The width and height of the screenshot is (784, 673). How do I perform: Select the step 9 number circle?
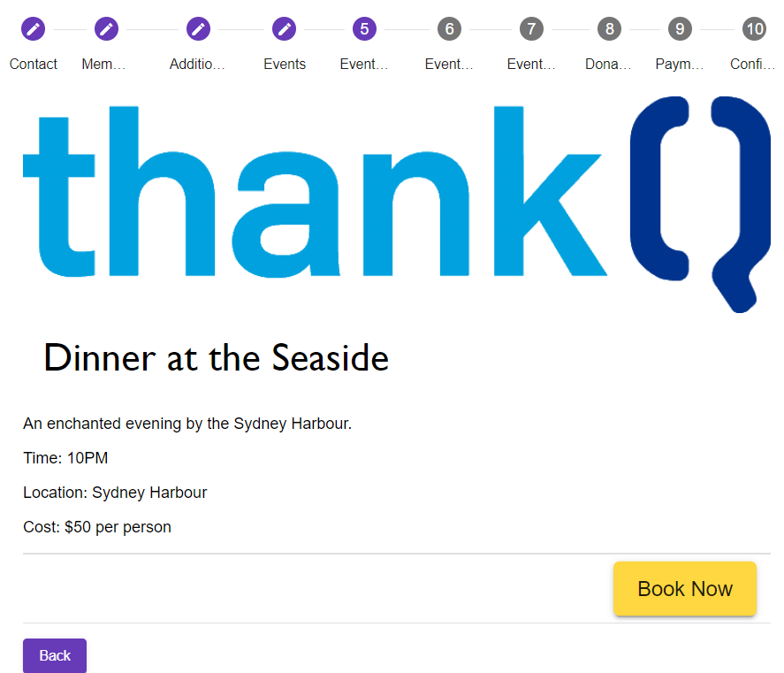tap(680, 29)
